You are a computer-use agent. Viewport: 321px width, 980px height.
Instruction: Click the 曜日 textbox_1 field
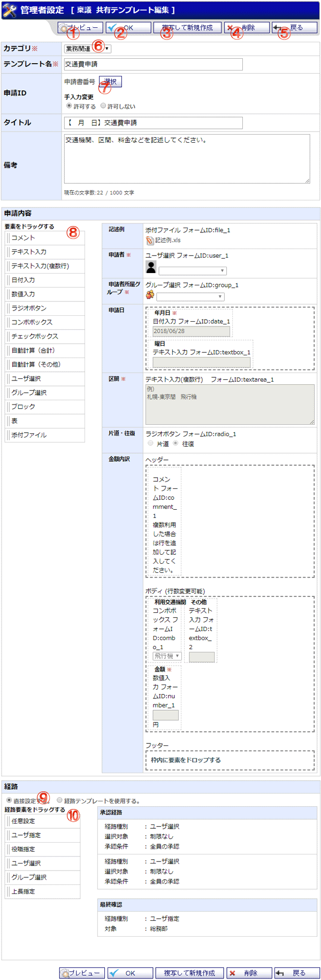tap(202, 362)
